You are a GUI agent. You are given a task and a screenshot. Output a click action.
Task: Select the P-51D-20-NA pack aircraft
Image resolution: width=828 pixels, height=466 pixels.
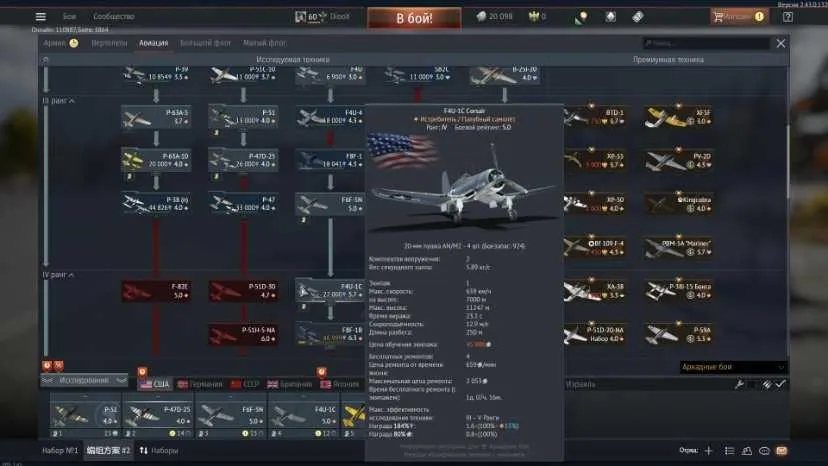pyautogui.click(x=595, y=334)
